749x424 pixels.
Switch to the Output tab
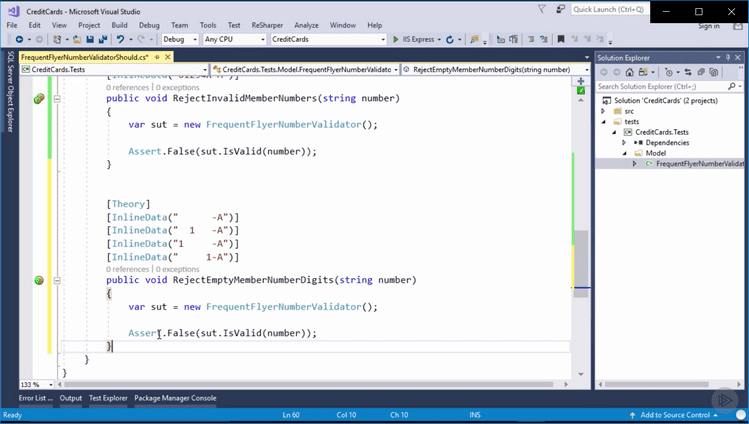(x=71, y=398)
